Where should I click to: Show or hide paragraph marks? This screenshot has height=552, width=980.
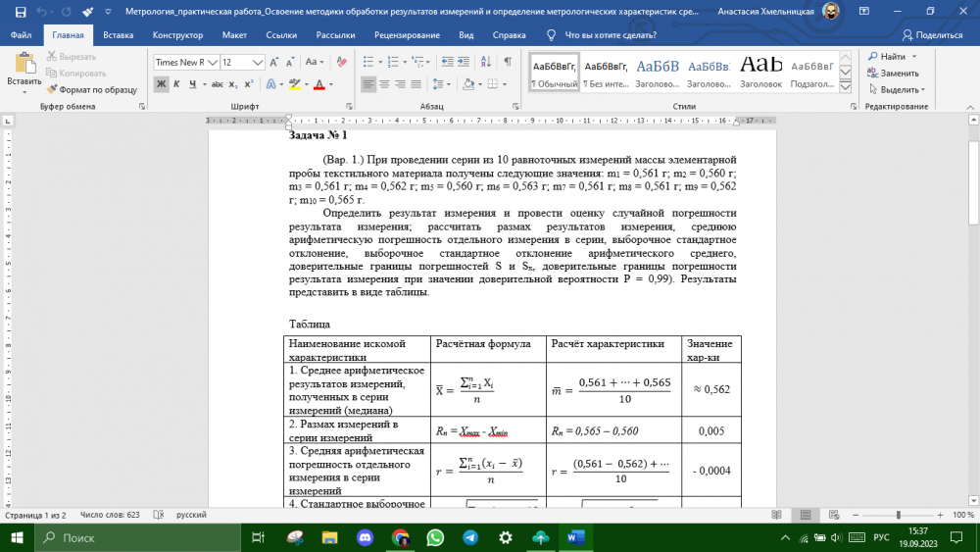pyautogui.click(x=508, y=62)
